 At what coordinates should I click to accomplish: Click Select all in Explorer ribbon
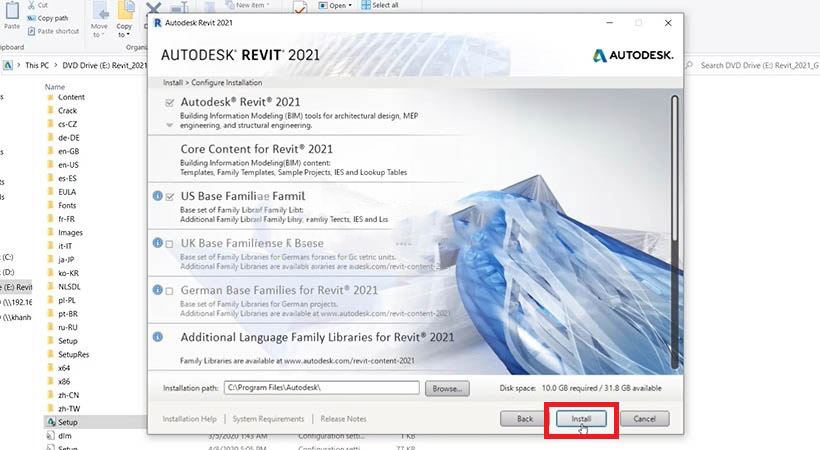[380, 5]
